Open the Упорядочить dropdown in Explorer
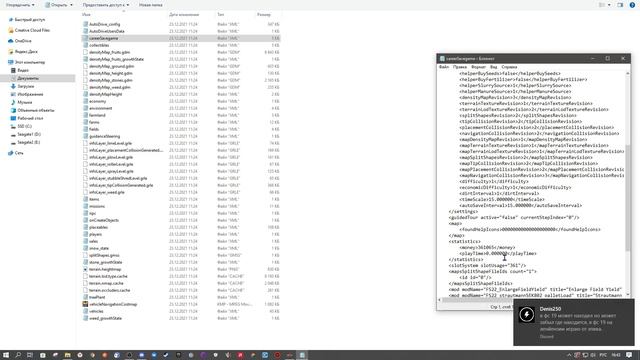 pos(20,5)
